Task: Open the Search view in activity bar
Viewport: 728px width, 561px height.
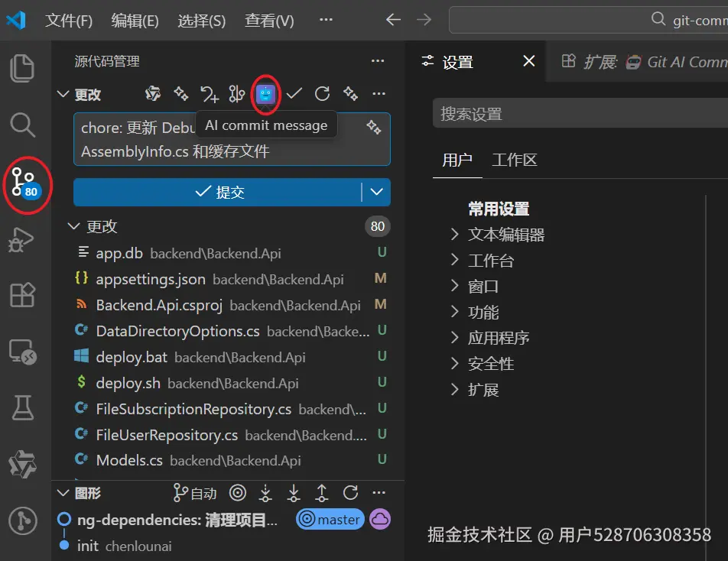Action: [22, 125]
